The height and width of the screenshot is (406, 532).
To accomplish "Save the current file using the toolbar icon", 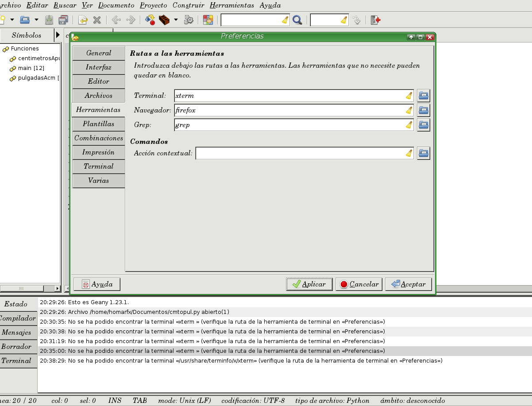I will click(49, 20).
